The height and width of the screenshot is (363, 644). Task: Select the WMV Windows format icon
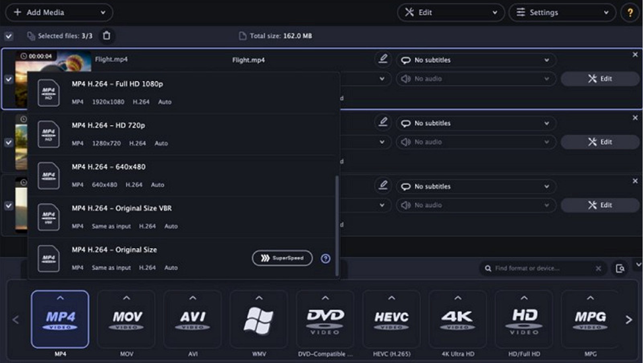pos(258,319)
